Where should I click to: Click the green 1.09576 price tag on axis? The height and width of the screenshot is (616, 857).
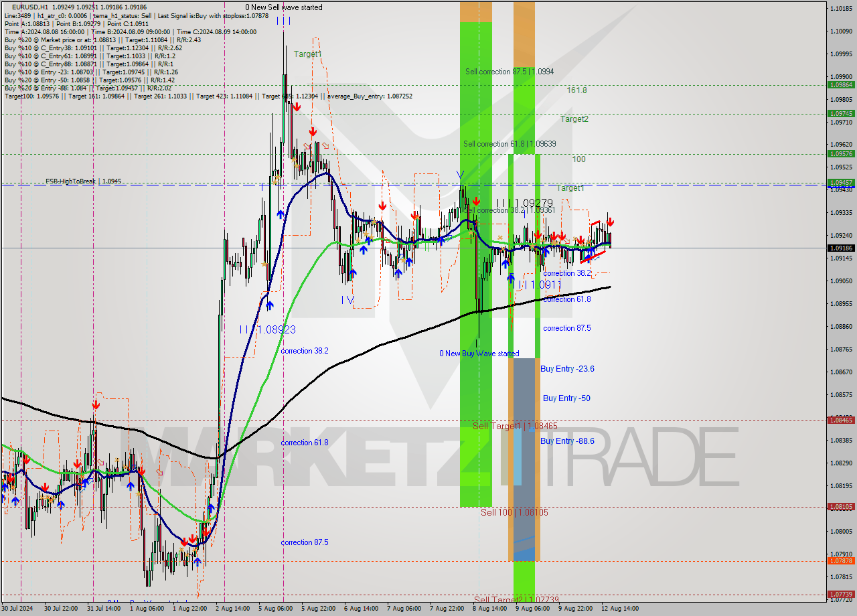pos(841,154)
